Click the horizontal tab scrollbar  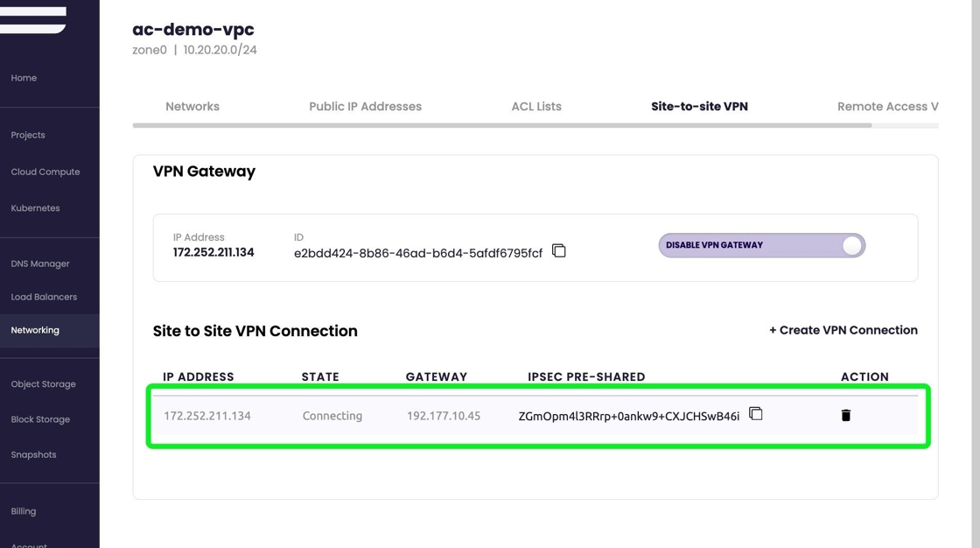[501, 125]
